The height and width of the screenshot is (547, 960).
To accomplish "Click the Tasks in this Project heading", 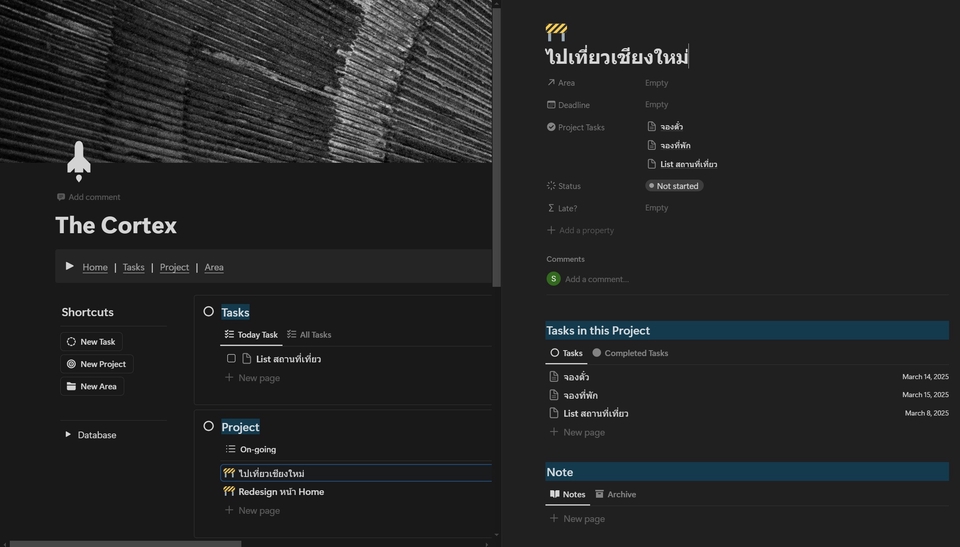I will (598, 331).
